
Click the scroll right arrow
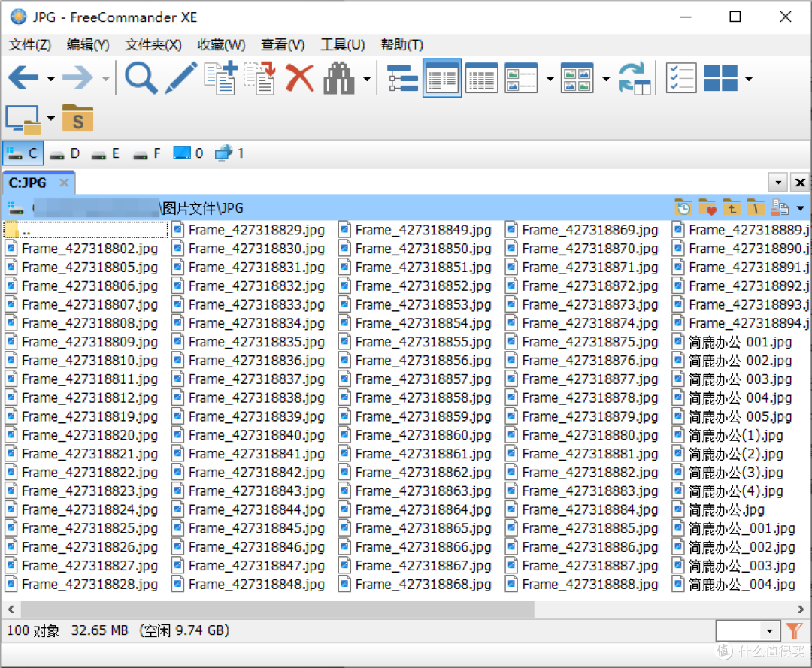coord(801,609)
